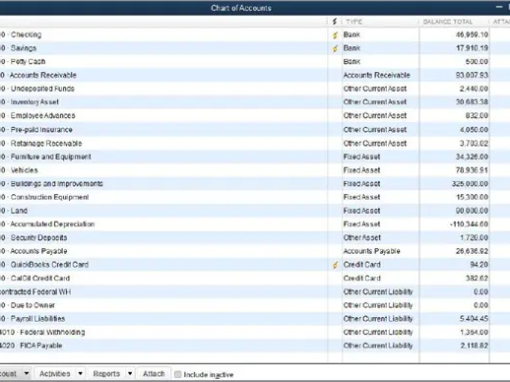Open the Account button dropdown arrow
The width and height of the screenshot is (510, 382).
click(26, 373)
